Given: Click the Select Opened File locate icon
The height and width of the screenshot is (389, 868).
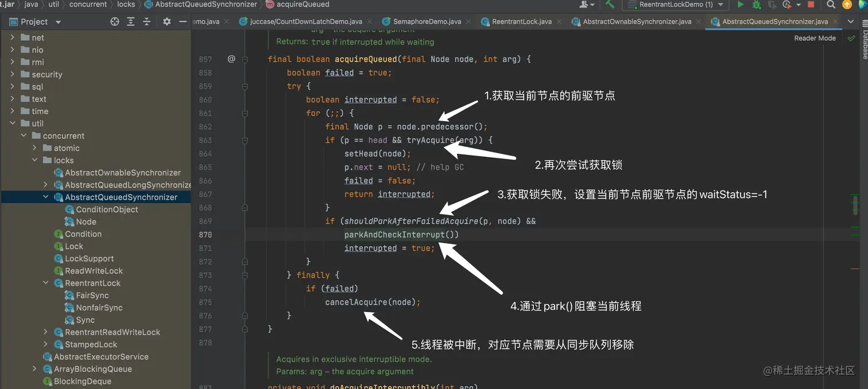Looking at the screenshot, I should pyautogui.click(x=115, y=21).
